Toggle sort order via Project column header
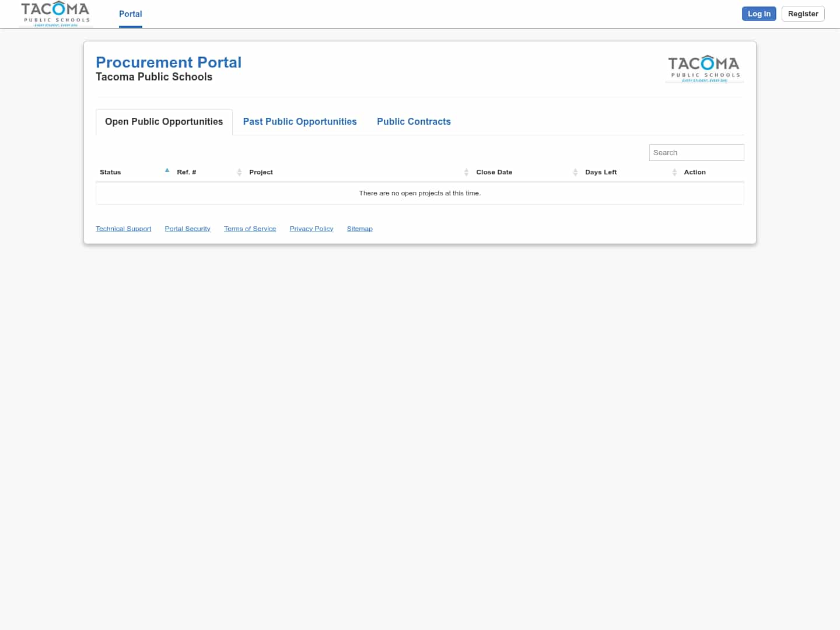 point(261,172)
